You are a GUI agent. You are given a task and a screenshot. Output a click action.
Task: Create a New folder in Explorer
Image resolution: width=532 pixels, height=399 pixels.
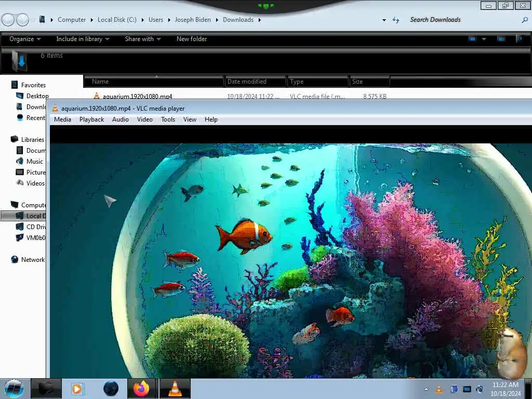coord(192,39)
